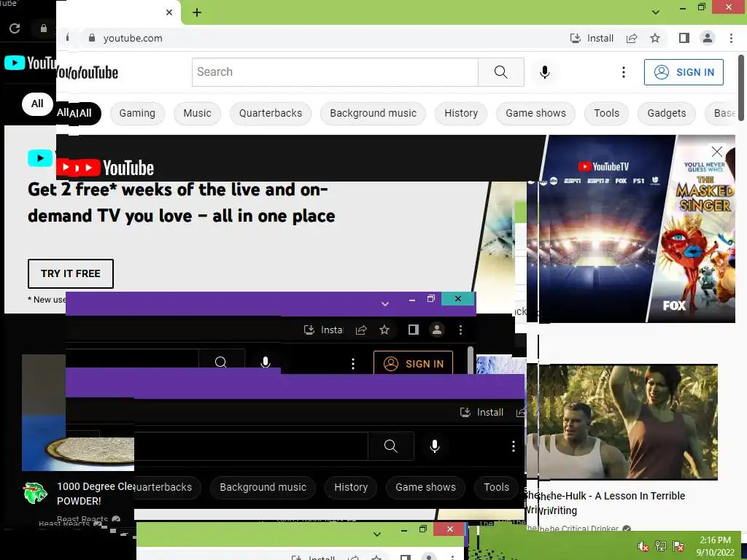Select dark Game shows chip

(425, 488)
